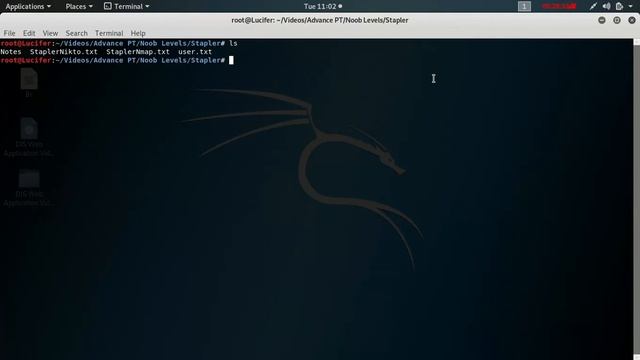Viewport: 640px width, 360px height.
Task: Select workspace indicator 1
Action: 524,7
